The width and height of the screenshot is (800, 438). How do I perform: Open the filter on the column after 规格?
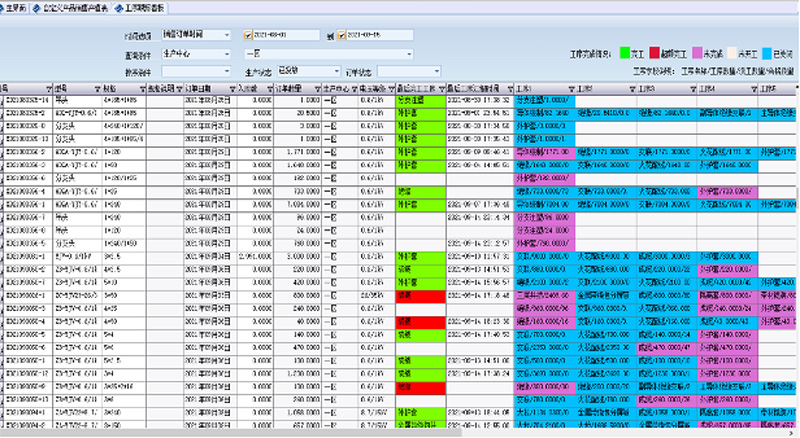[x=179, y=89]
